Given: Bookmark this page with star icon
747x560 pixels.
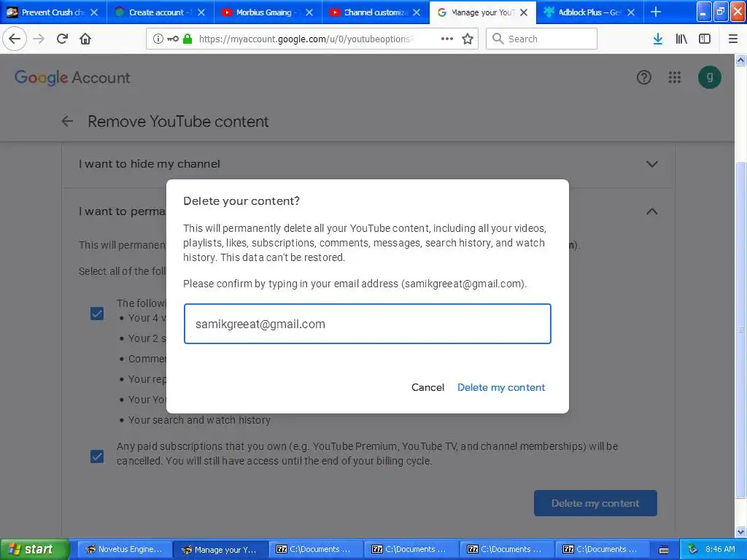Looking at the screenshot, I should tap(468, 39).
